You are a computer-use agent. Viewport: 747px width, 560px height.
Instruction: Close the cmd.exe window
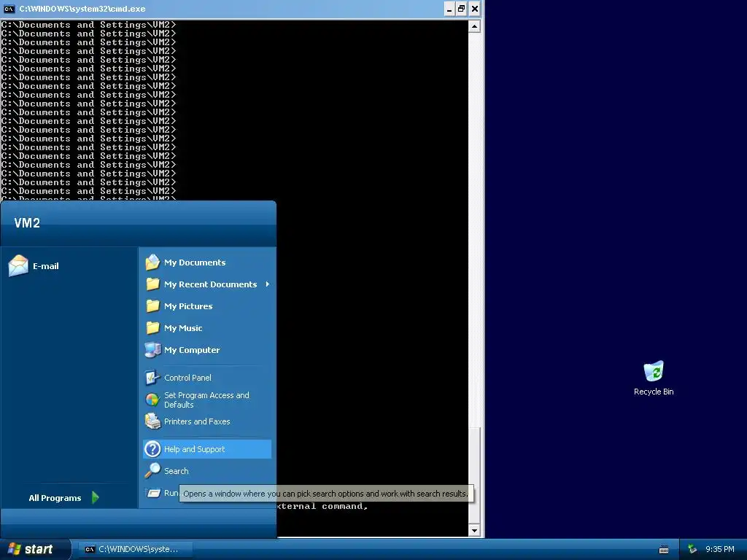[475, 9]
